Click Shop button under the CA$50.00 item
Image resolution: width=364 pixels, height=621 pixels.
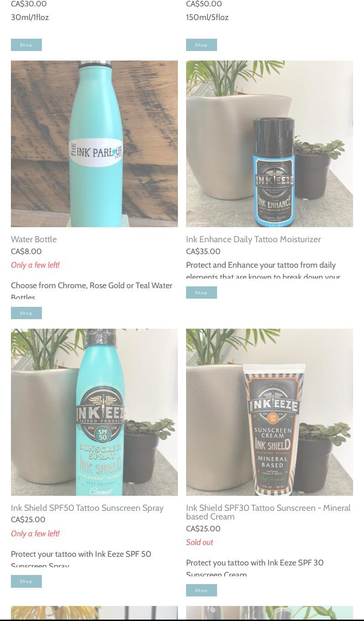pos(202,45)
